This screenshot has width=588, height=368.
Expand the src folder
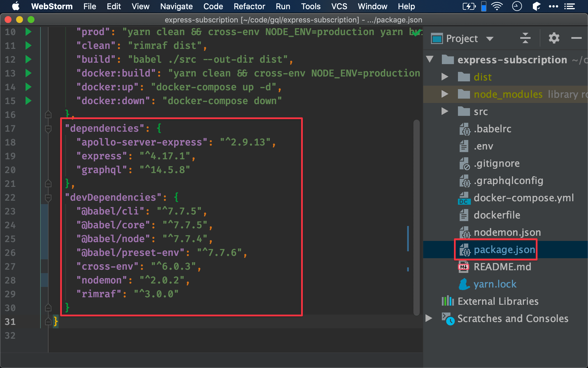(445, 111)
